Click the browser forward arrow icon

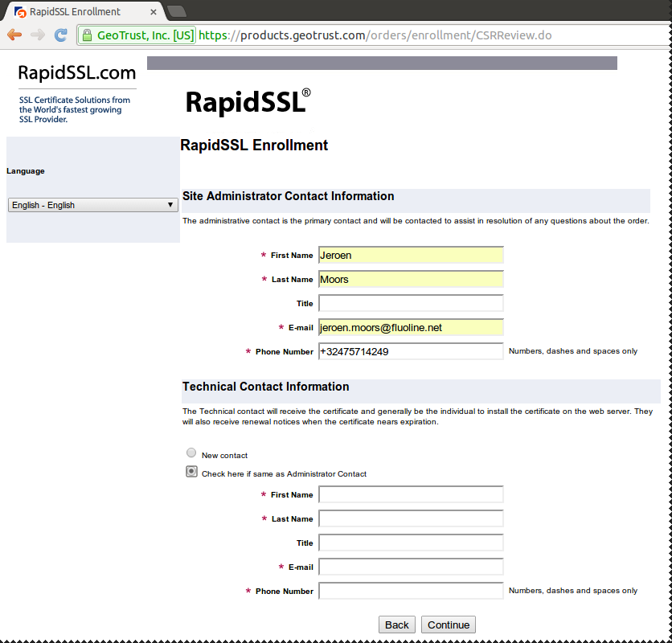pos(38,35)
